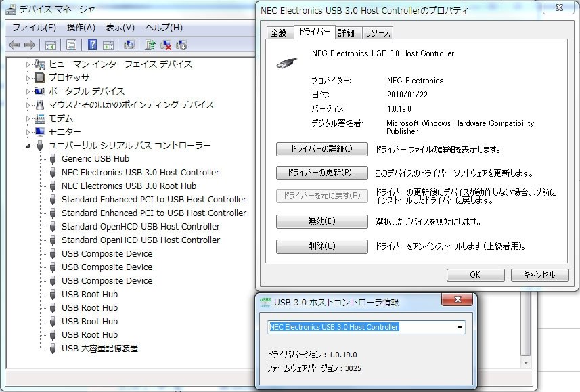Expand the モニター tree node
580x392 pixels.
[28, 132]
